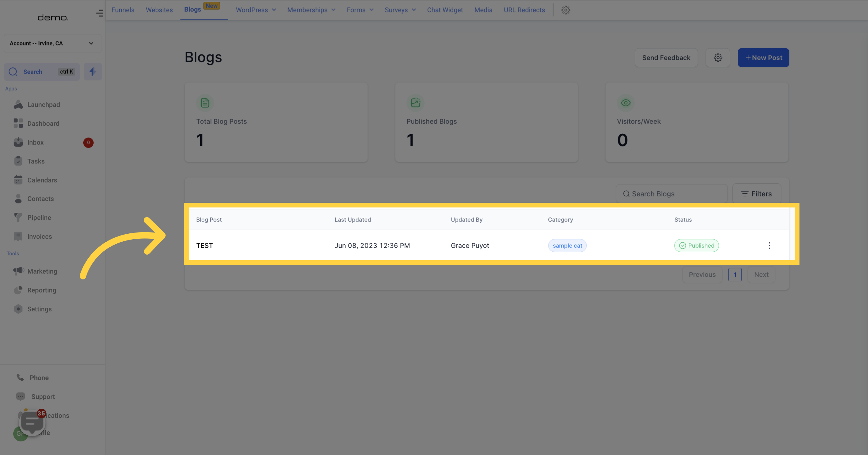The image size is (868, 455).
Task: Click the Send Feedback button
Action: point(666,58)
